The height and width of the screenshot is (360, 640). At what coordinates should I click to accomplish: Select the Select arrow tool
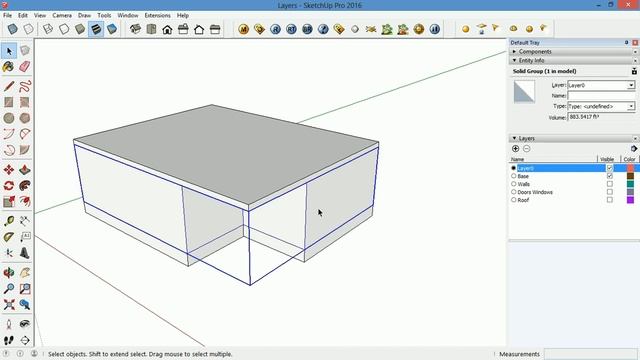tap(9, 51)
